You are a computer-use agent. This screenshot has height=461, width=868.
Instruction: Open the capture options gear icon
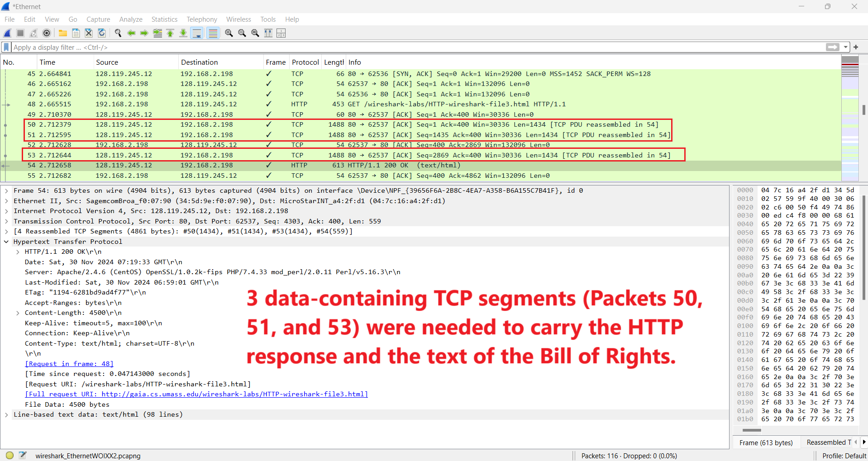47,33
